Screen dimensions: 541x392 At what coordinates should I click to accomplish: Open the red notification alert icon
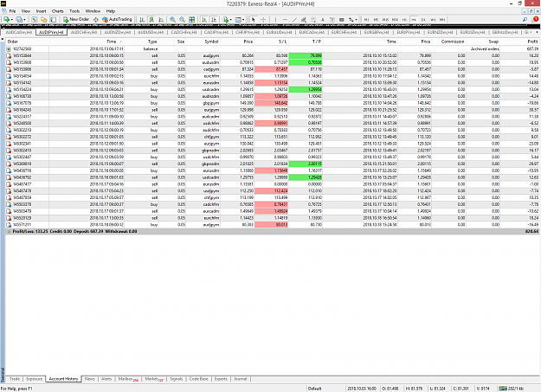[536, 19]
